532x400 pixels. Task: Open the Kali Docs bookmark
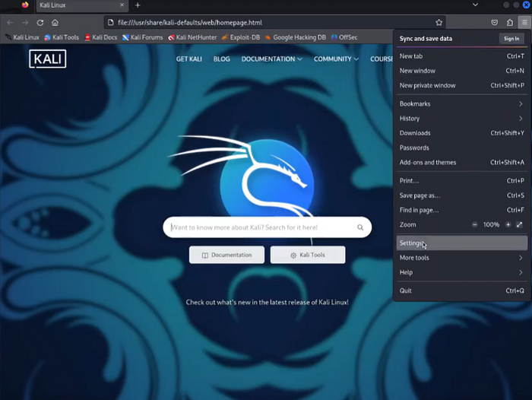101,37
